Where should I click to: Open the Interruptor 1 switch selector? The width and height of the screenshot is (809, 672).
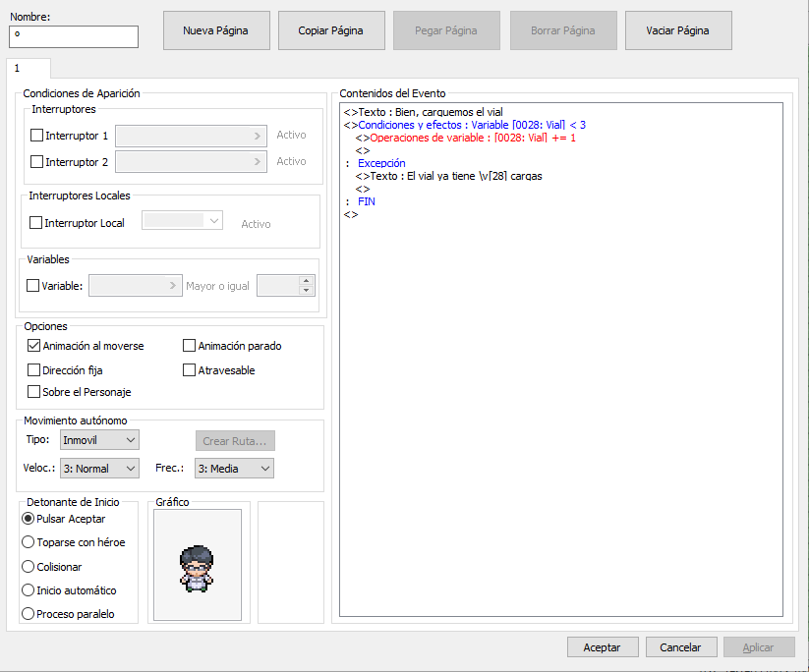click(260, 135)
